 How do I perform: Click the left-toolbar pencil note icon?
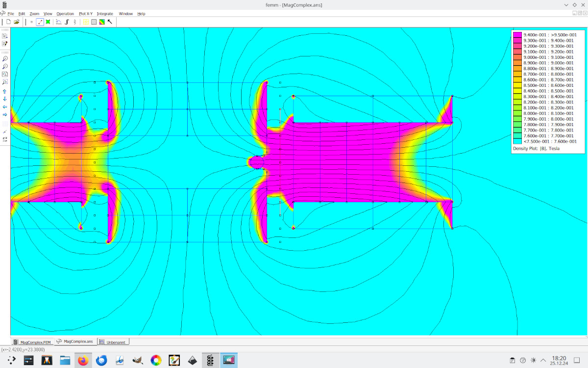pyautogui.click(x=5, y=44)
